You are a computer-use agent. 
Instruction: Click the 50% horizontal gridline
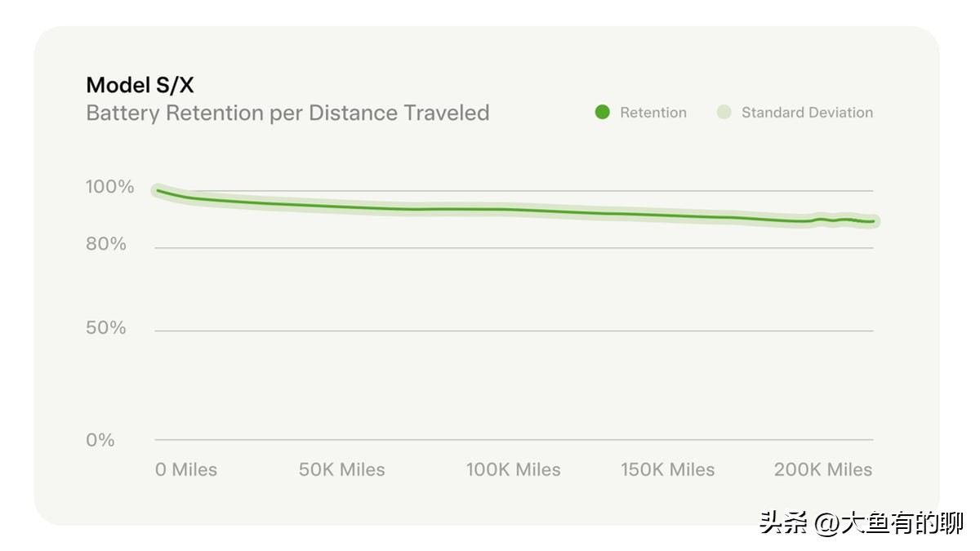(513, 331)
